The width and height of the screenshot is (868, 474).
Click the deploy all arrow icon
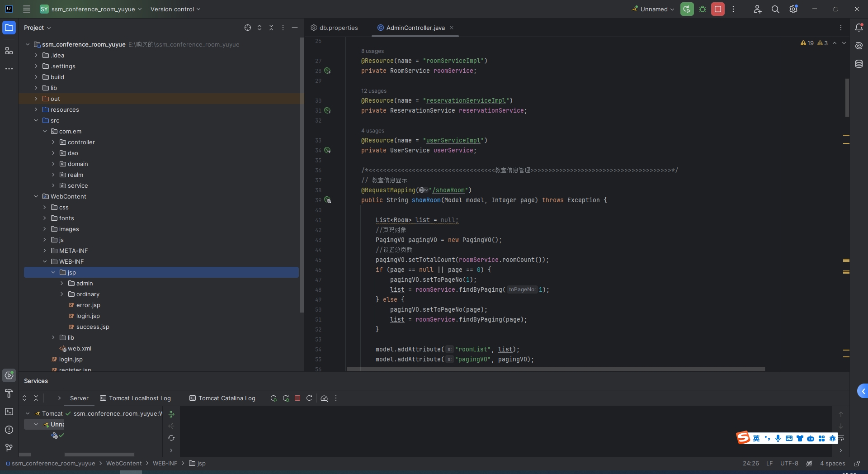coord(171,414)
